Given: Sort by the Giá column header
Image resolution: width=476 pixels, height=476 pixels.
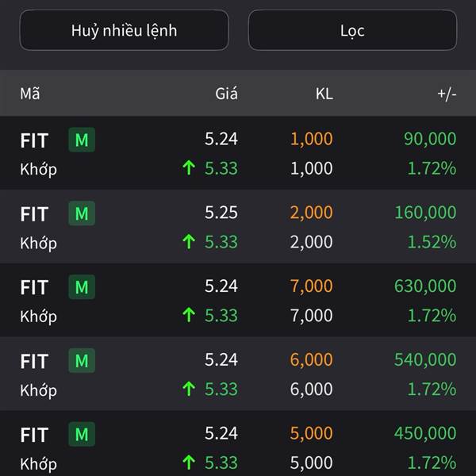Looking at the screenshot, I should click(x=226, y=93).
